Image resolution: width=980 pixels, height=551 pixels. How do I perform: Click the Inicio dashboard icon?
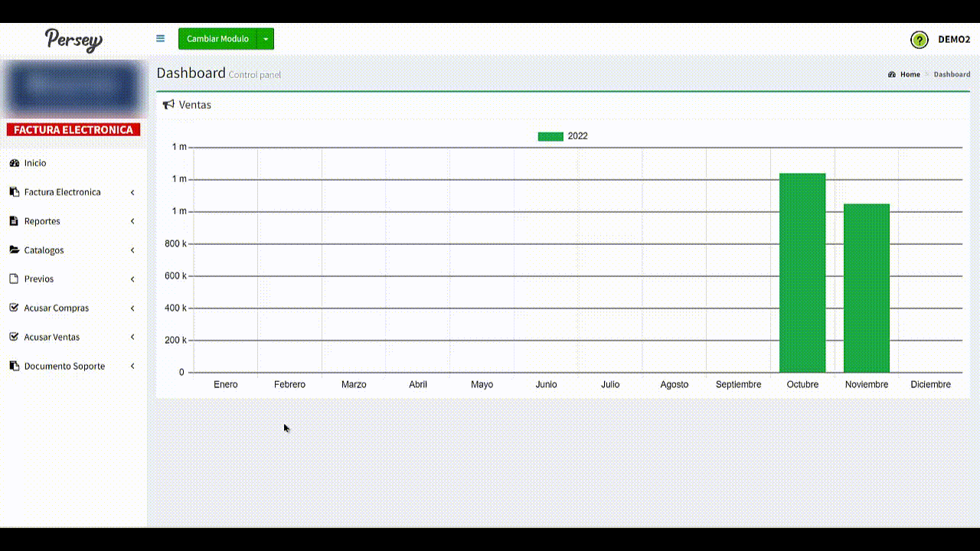[x=14, y=163]
